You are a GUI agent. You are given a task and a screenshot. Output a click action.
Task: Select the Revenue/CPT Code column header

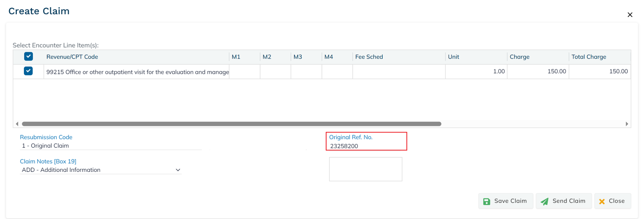pyautogui.click(x=72, y=57)
